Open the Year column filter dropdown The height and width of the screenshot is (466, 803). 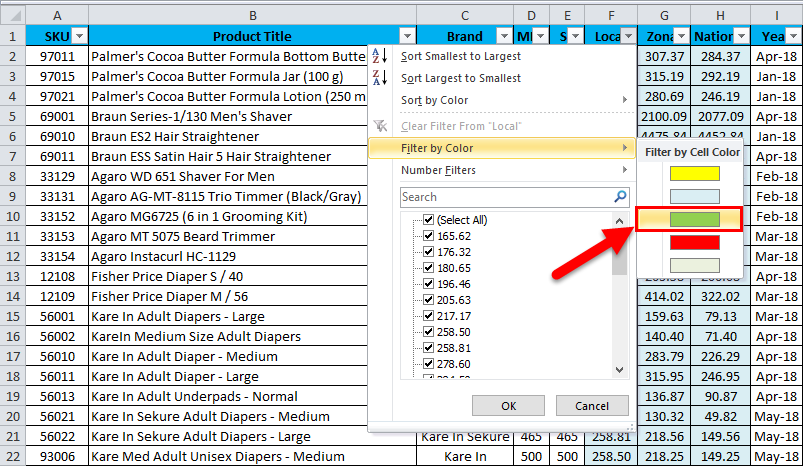coord(793,36)
